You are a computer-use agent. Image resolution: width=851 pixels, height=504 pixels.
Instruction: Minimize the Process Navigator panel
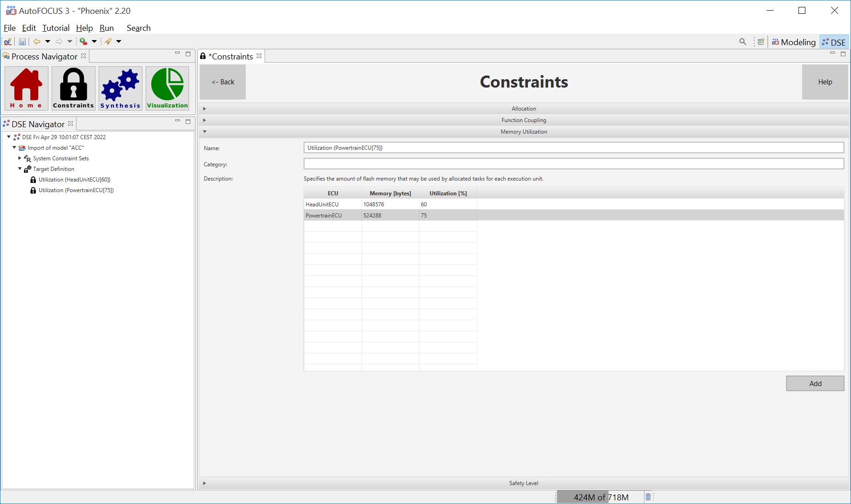(x=177, y=53)
